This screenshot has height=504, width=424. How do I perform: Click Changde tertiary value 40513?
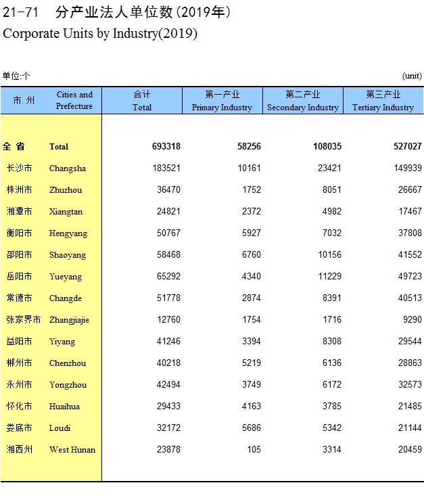[x=410, y=298]
